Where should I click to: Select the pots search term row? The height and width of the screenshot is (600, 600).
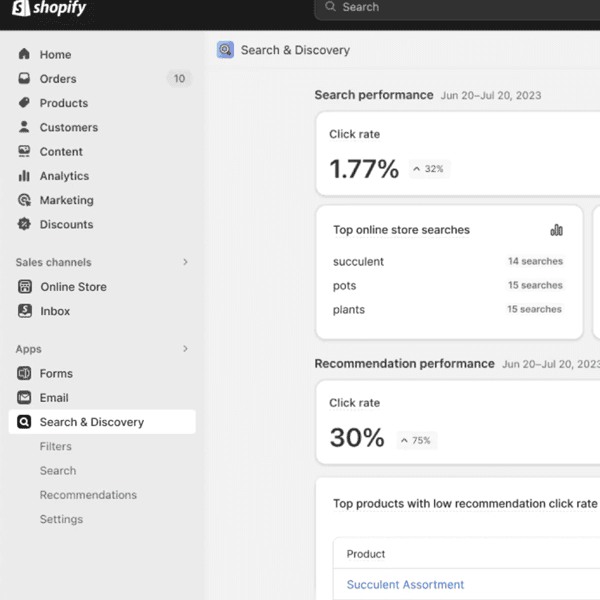pyautogui.click(x=448, y=285)
